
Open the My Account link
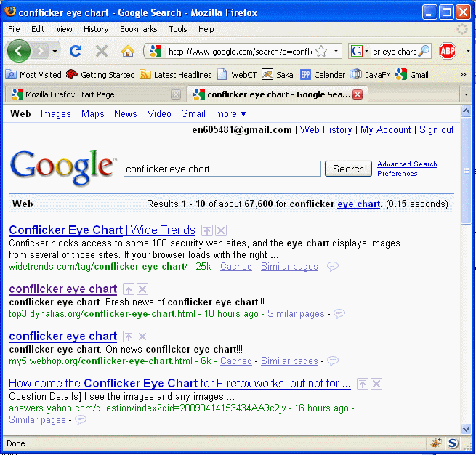[x=385, y=130]
